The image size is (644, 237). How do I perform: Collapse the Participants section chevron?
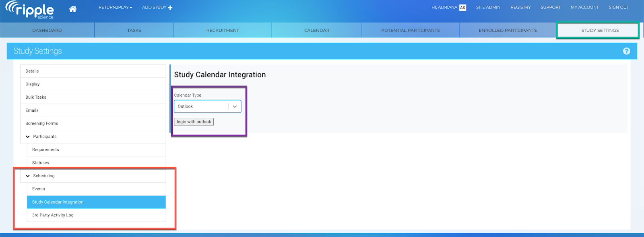tap(28, 137)
